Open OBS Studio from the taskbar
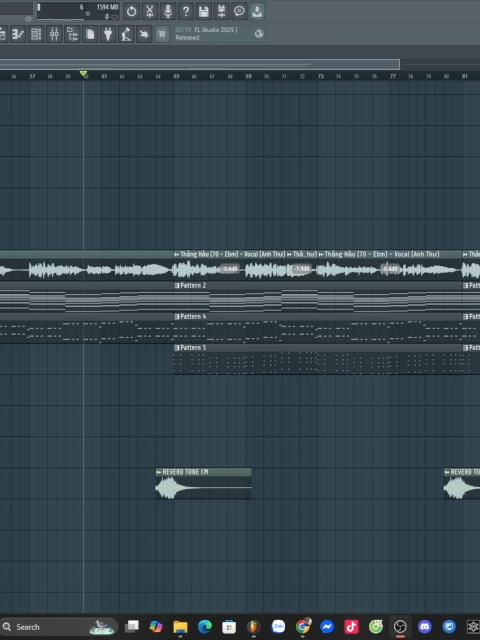480x640 pixels. point(400,627)
